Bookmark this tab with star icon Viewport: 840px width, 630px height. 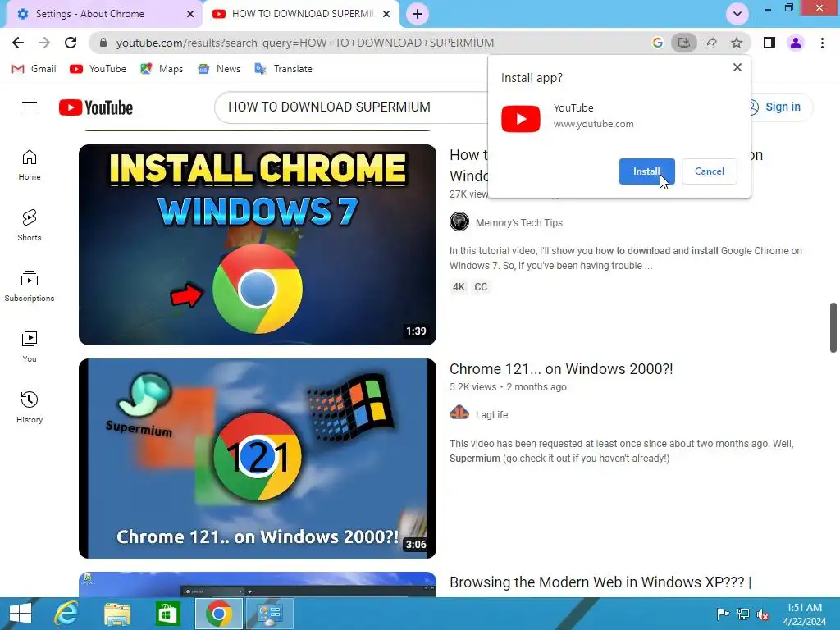click(737, 43)
